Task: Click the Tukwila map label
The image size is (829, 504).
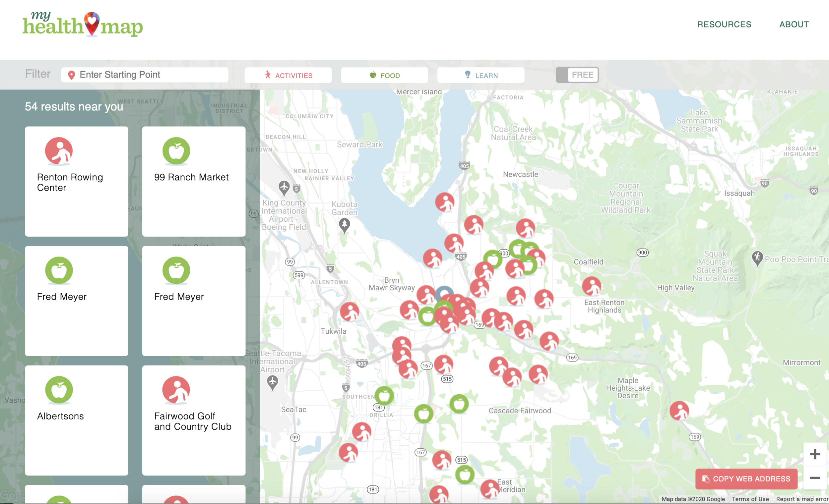Action: (333, 331)
